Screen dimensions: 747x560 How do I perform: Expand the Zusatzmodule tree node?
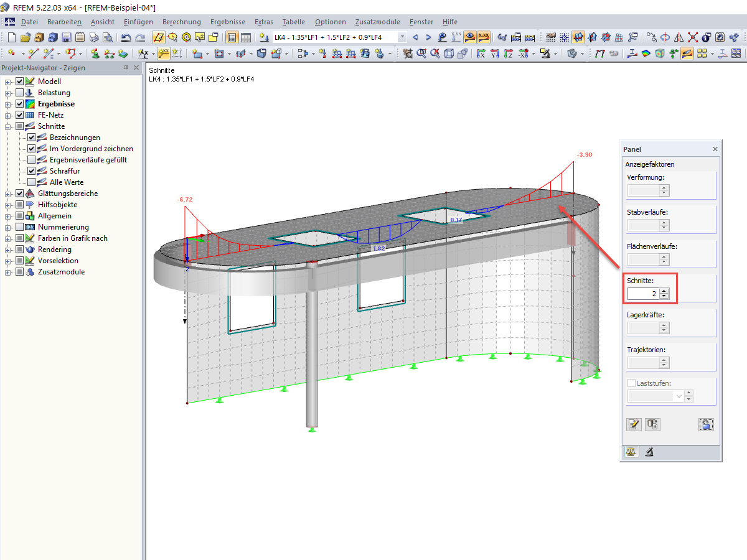coord(8,272)
